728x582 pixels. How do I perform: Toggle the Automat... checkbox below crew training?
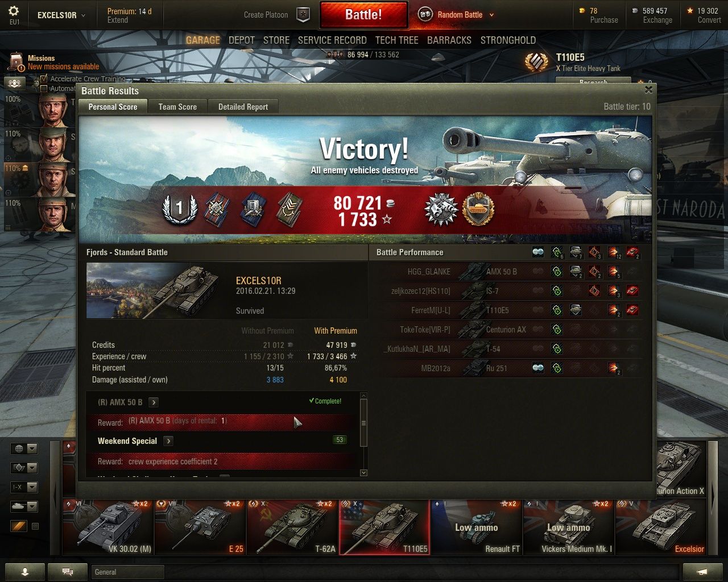pos(44,88)
